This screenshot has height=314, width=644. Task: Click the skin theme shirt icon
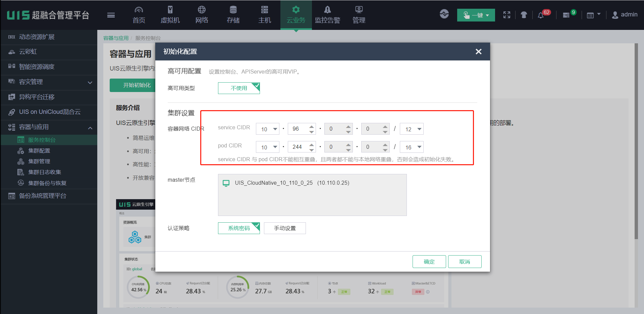coord(524,15)
